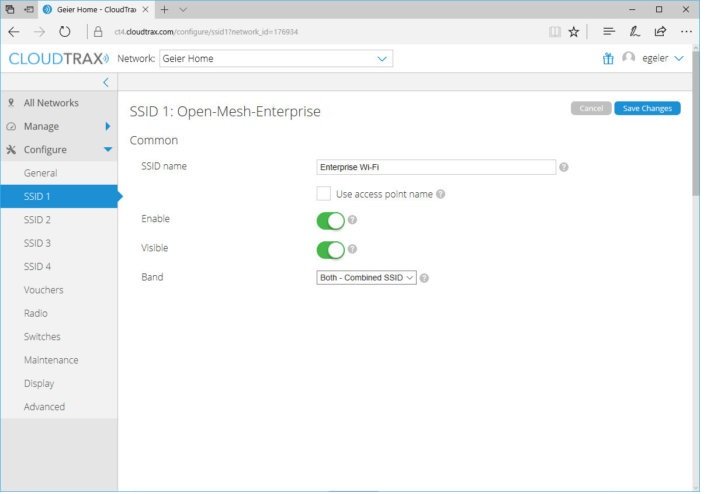Check the Use access point name box
The image size is (705, 494).
(323, 194)
